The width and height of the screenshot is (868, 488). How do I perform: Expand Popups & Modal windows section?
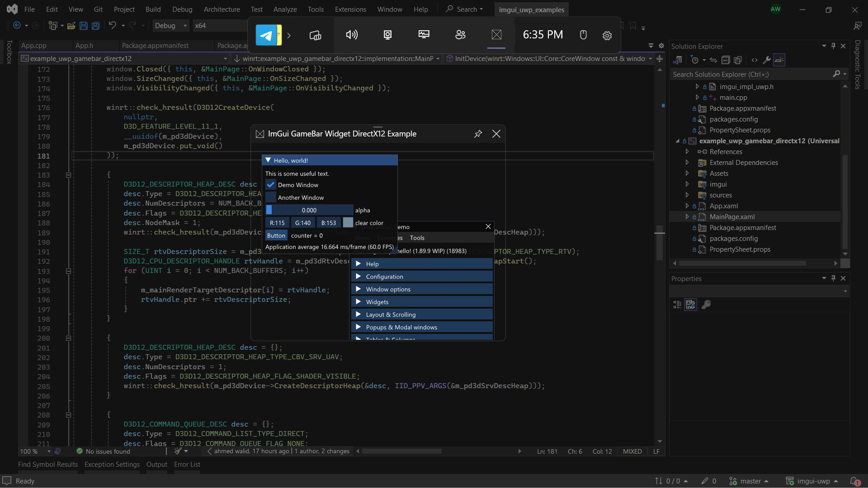422,327
